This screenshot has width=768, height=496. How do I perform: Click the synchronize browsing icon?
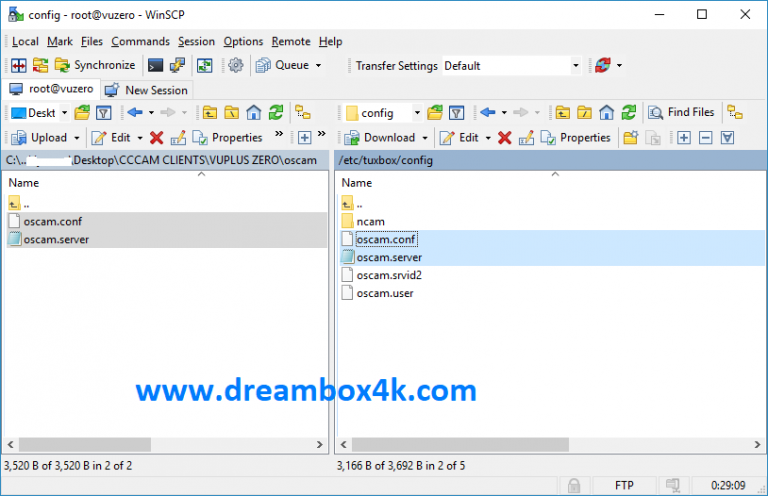[x=40, y=65]
